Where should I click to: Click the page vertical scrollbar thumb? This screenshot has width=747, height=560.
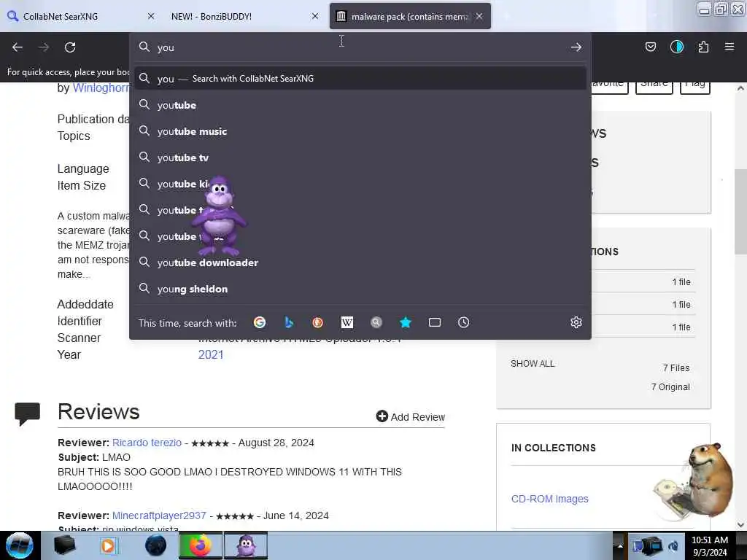tap(740, 212)
